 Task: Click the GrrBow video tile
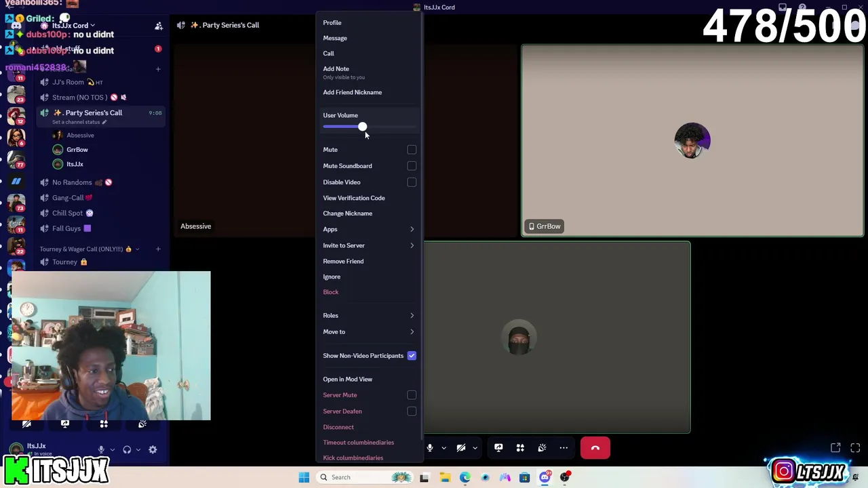point(692,140)
